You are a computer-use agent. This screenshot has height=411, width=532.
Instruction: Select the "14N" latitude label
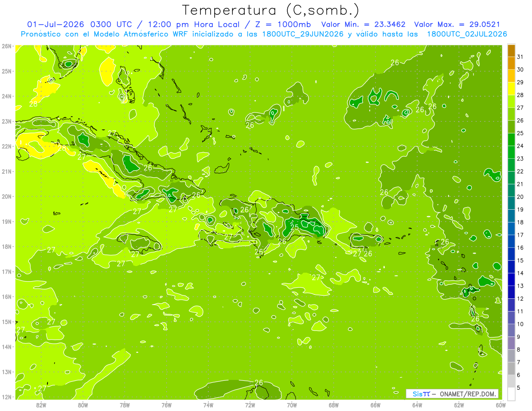click(6, 347)
